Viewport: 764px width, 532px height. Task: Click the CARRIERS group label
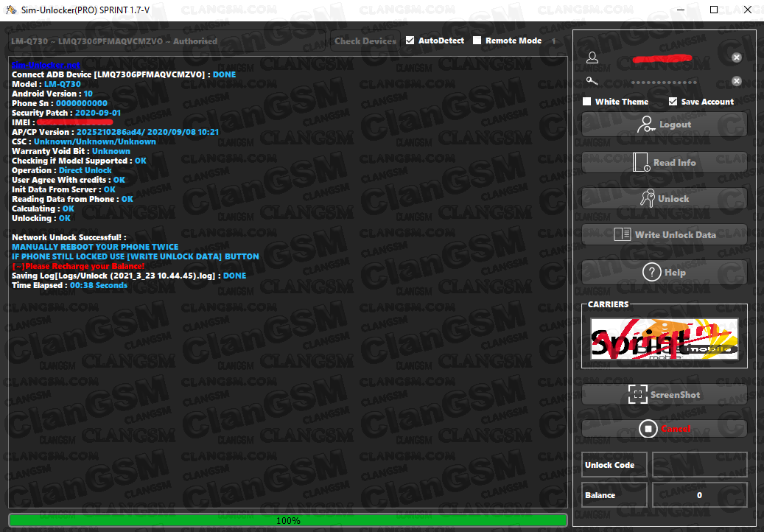tap(608, 304)
